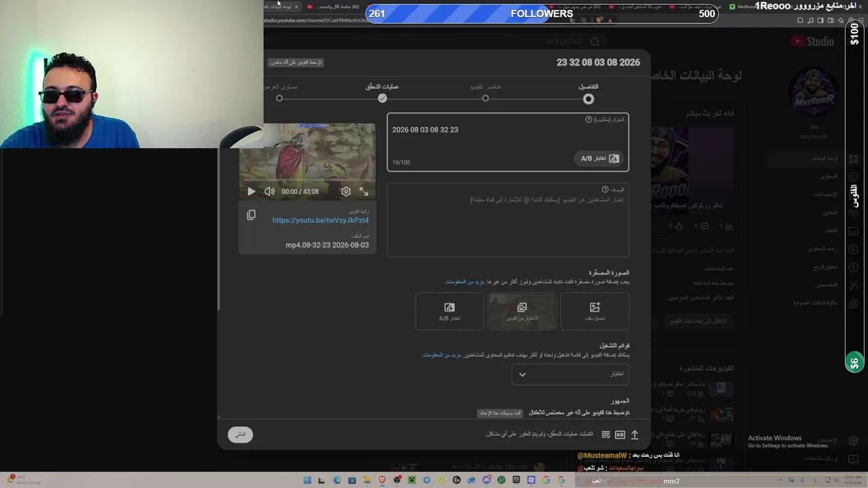Open the Windows Start menu
868x488 pixels.
point(307,481)
